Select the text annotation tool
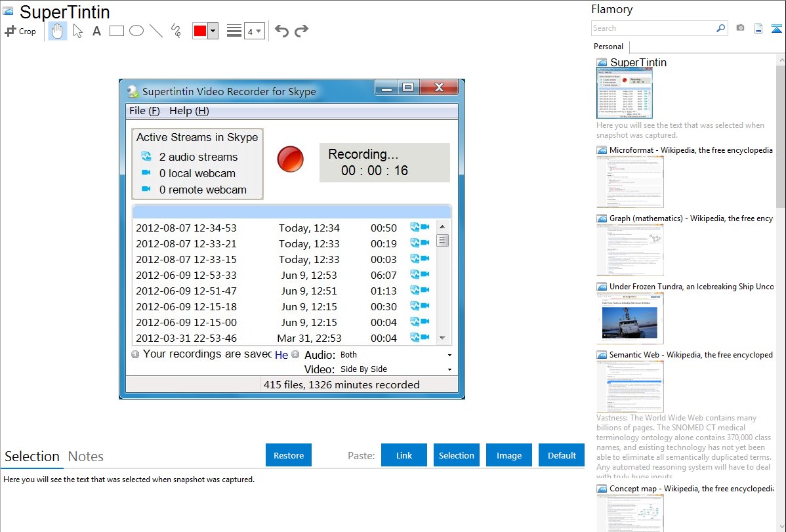 click(96, 31)
